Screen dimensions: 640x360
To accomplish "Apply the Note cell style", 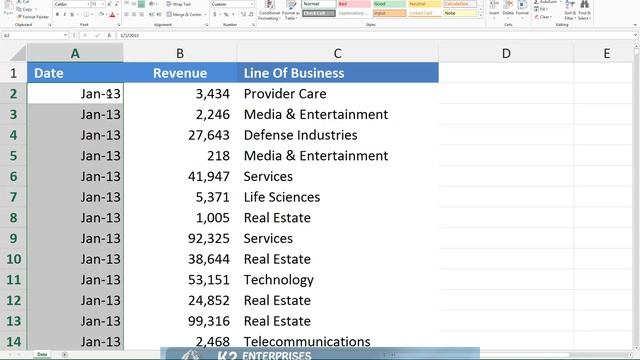I will [x=460, y=13].
